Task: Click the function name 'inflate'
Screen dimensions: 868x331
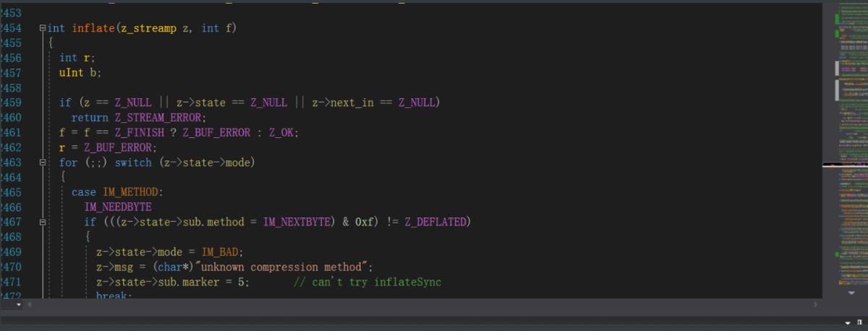Action: (93, 28)
